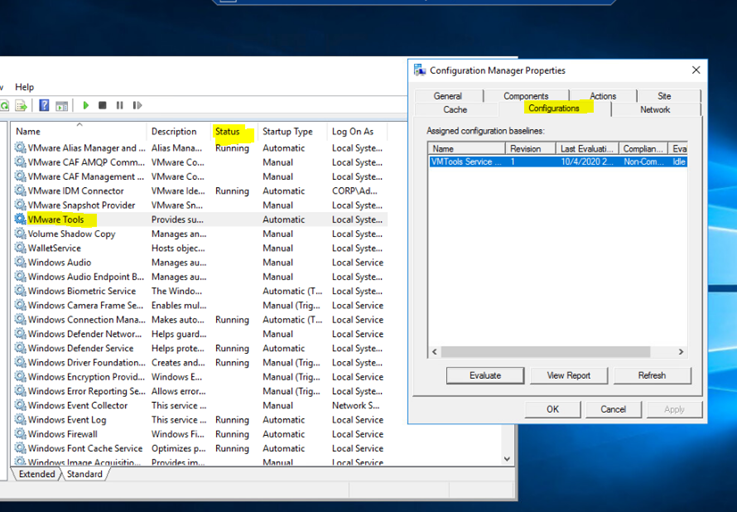
Task: Close the Configuration Manager Properties dialog
Action: [696, 70]
